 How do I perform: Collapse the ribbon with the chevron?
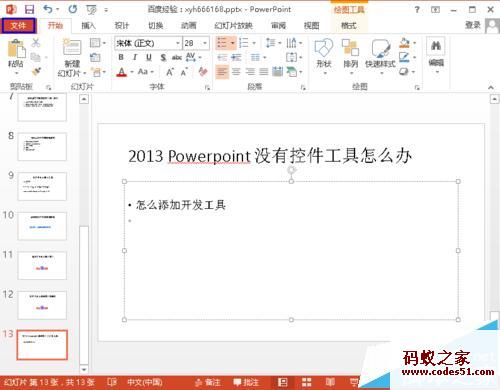(x=491, y=87)
